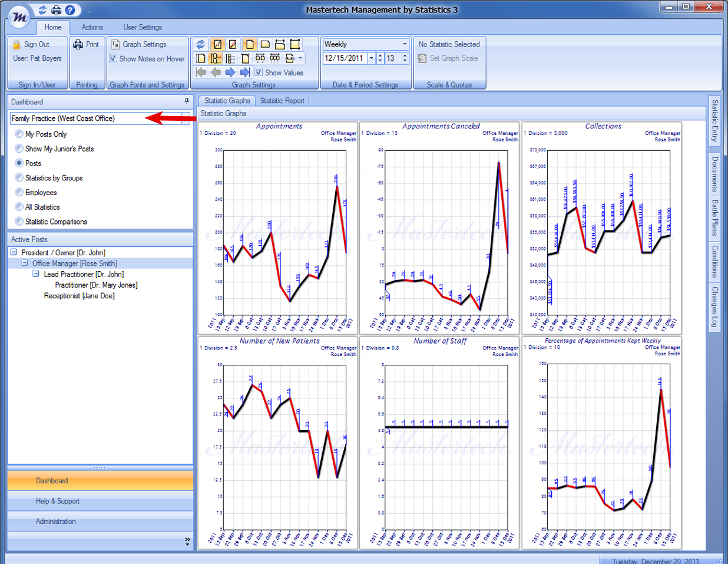Click the Number of New Patients graph
Viewport: 728px width, 564px height.
(278, 443)
